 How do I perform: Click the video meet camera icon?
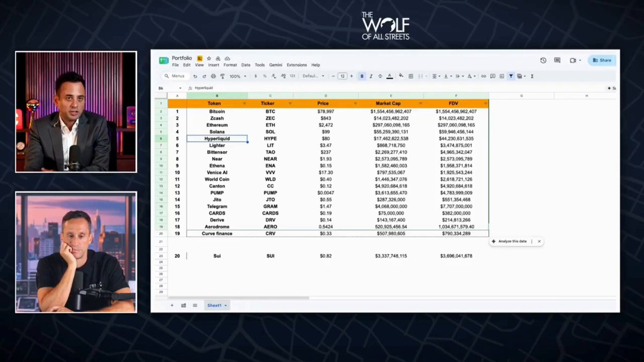coord(573,60)
